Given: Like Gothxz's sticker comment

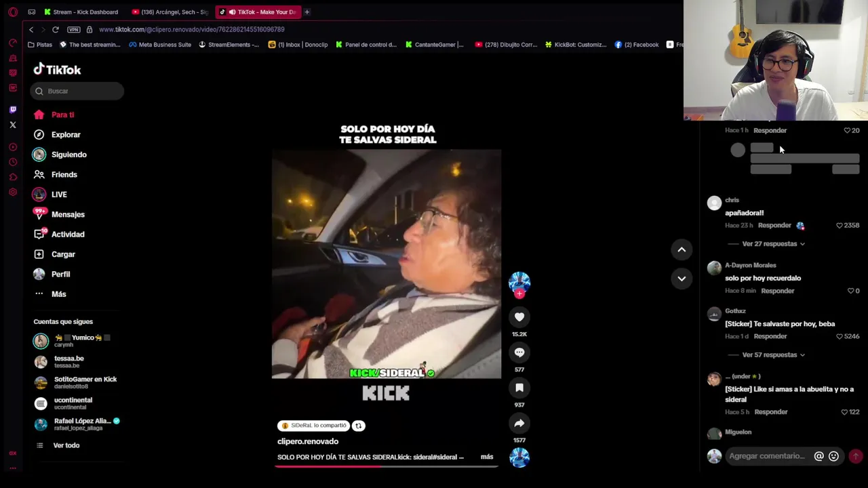Looking at the screenshot, I should coord(840,336).
